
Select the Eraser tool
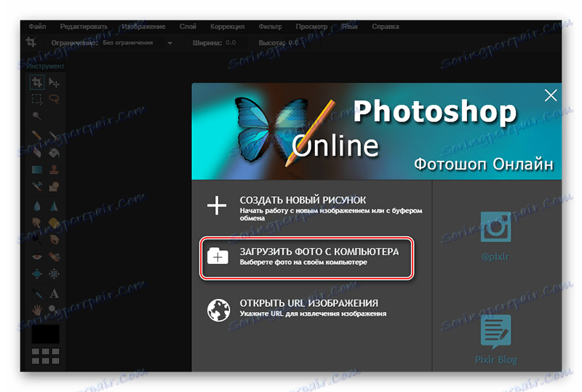pos(37,152)
